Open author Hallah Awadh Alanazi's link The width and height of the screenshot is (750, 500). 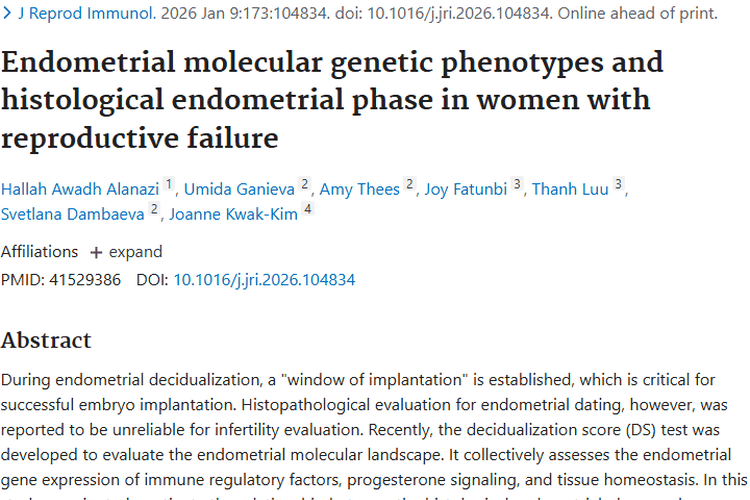pos(80,189)
